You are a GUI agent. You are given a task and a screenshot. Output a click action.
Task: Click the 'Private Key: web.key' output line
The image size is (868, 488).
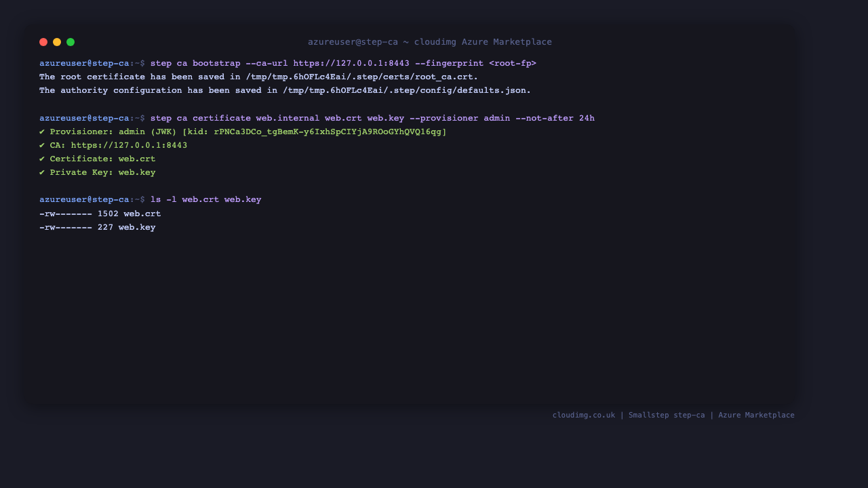tap(98, 173)
